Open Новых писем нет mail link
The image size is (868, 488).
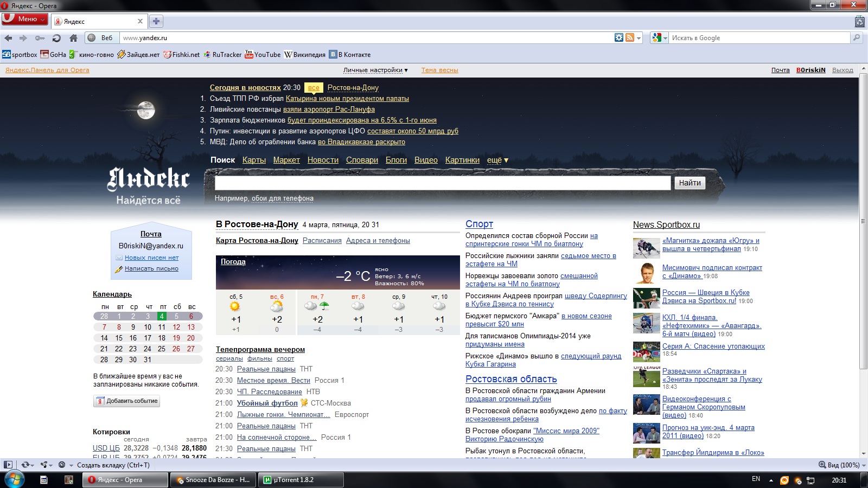pos(151,258)
